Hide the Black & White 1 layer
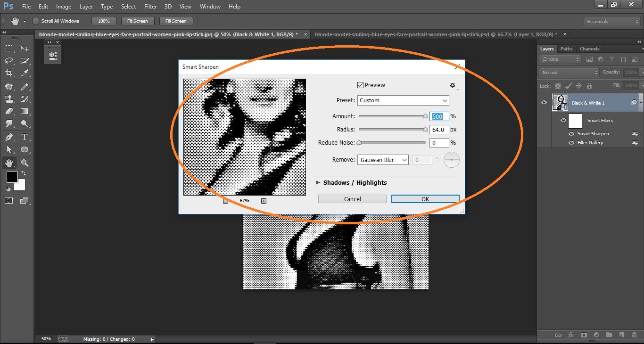This screenshot has width=644, height=344. [x=544, y=102]
